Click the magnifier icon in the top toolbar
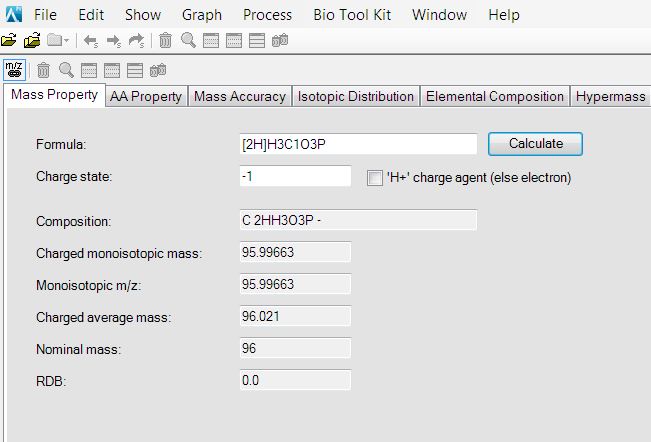 (188, 40)
